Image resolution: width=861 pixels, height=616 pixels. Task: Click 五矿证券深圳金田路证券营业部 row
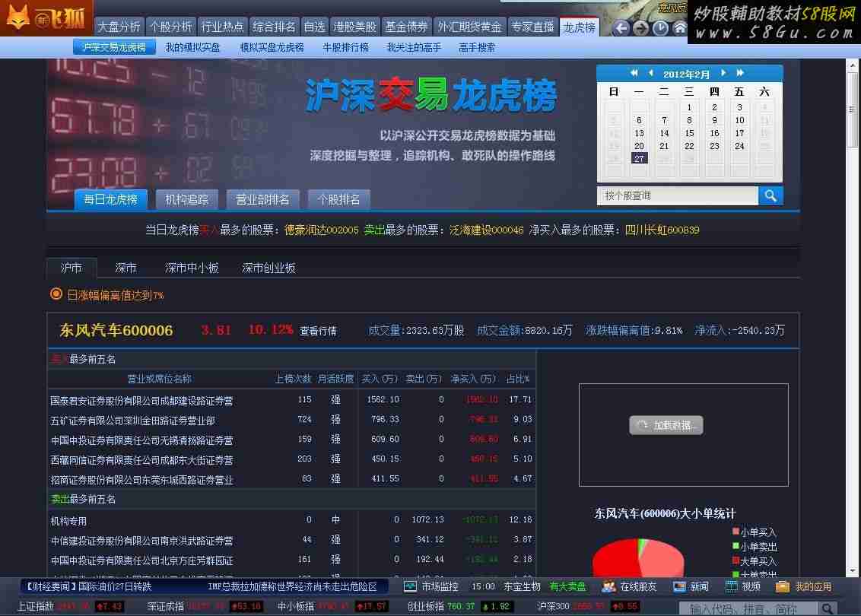[291, 420]
